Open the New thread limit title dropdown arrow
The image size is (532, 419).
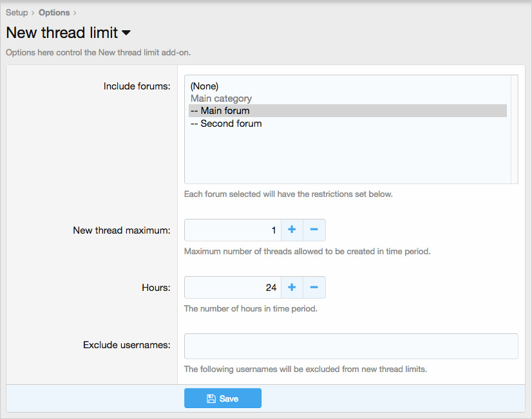[x=126, y=33]
